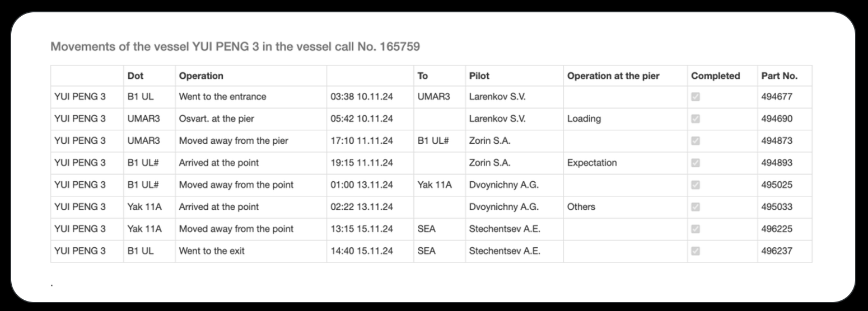868x311 pixels.
Task: Toggle Completed checkbox for Part No. 494690
Action: click(x=696, y=119)
